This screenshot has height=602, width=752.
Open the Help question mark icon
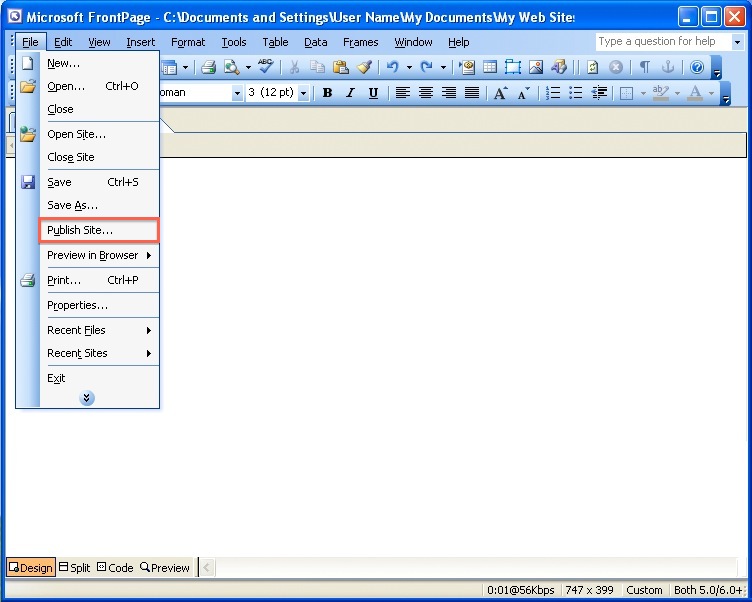click(697, 67)
